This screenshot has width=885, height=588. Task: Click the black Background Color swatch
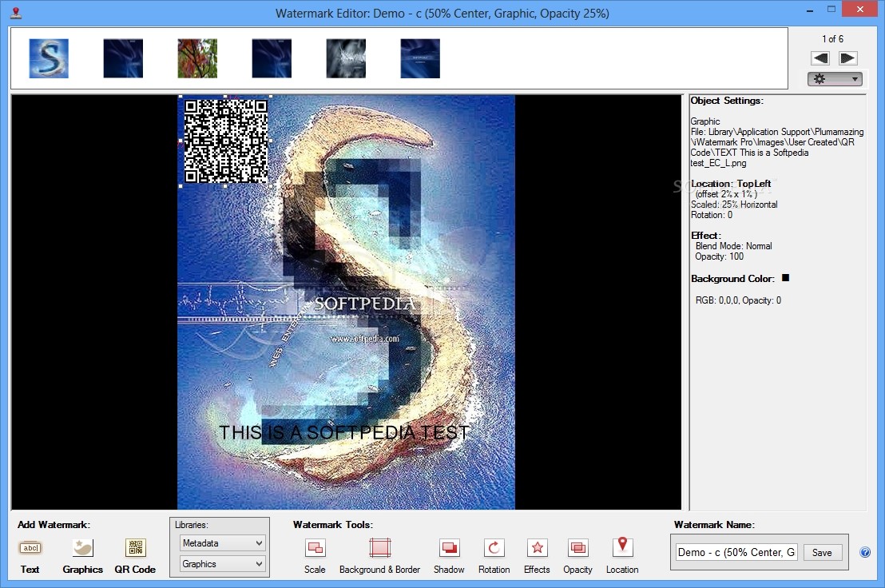pyautogui.click(x=785, y=278)
